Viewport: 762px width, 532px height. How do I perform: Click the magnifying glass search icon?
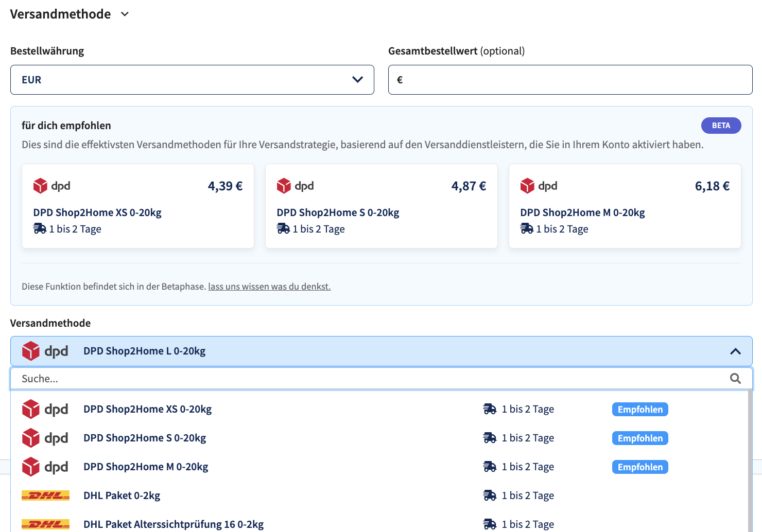[735, 379]
